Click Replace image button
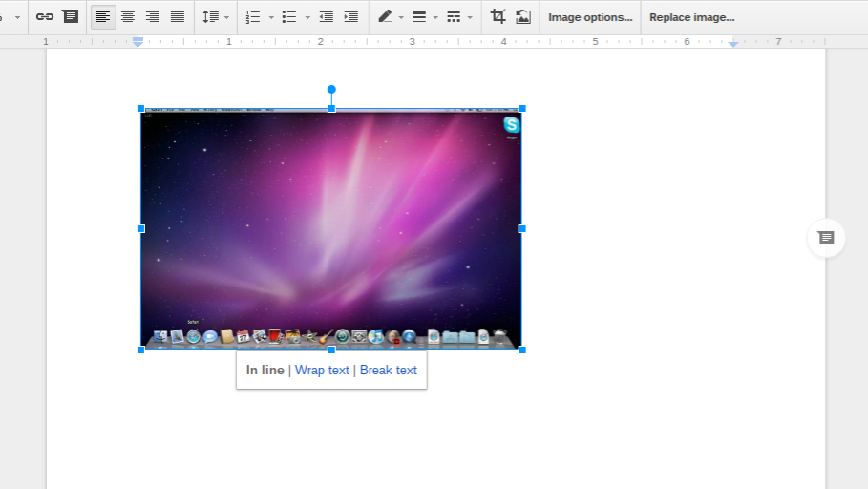 tap(692, 17)
